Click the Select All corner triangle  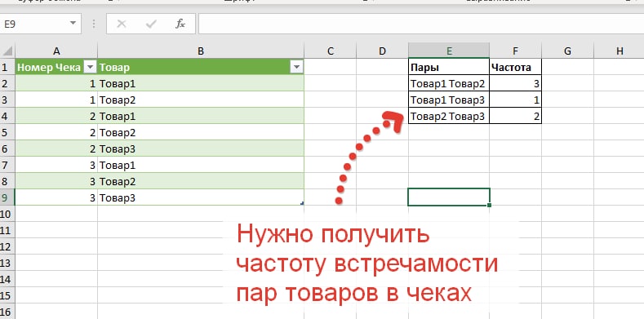pos(7,51)
